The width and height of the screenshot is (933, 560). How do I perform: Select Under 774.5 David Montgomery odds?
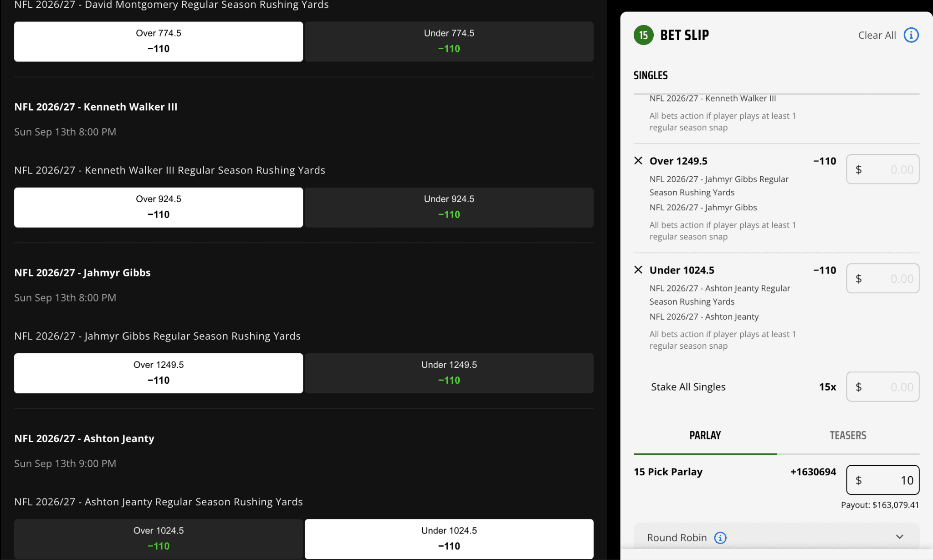[x=449, y=41]
